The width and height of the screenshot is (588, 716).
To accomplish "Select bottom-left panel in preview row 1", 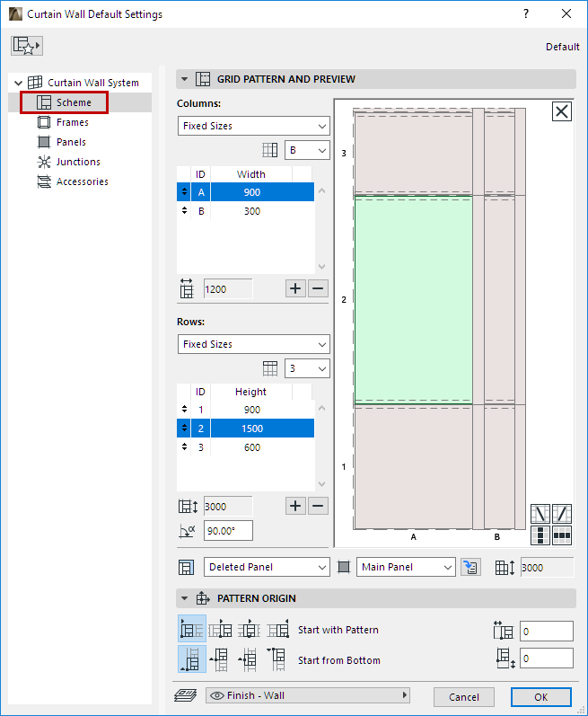I will click(413, 466).
